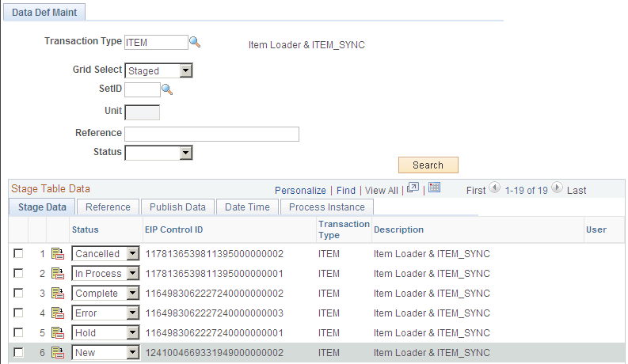Open row 1 Cancelled status dropdown
Screen dimensions: 628x364
pyautogui.click(x=105, y=253)
